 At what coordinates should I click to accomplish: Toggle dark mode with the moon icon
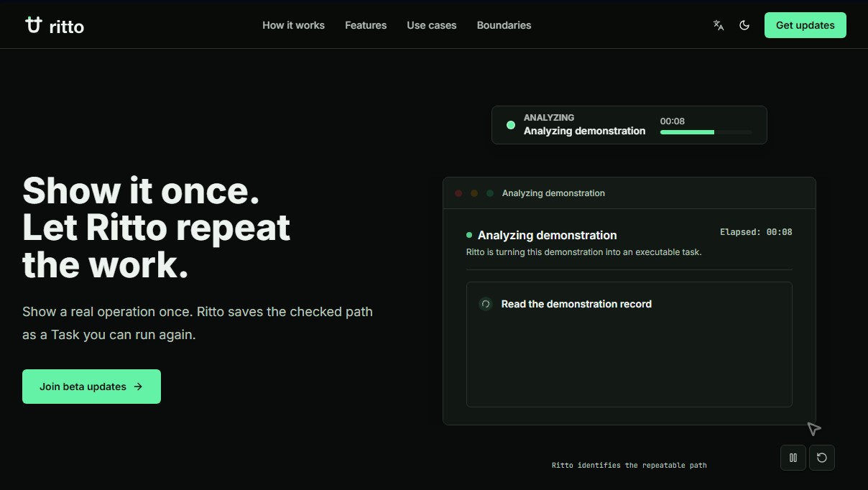(x=744, y=25)
